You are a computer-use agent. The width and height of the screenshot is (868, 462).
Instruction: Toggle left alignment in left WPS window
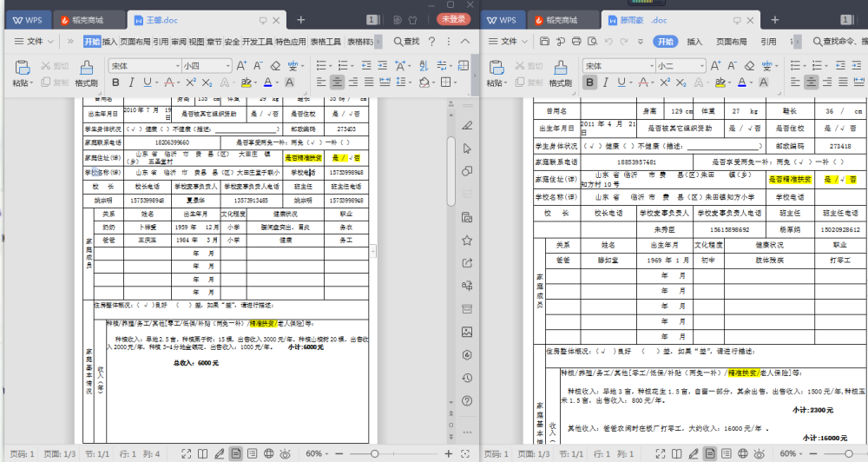pyautogui.click(x=321, y=82)
